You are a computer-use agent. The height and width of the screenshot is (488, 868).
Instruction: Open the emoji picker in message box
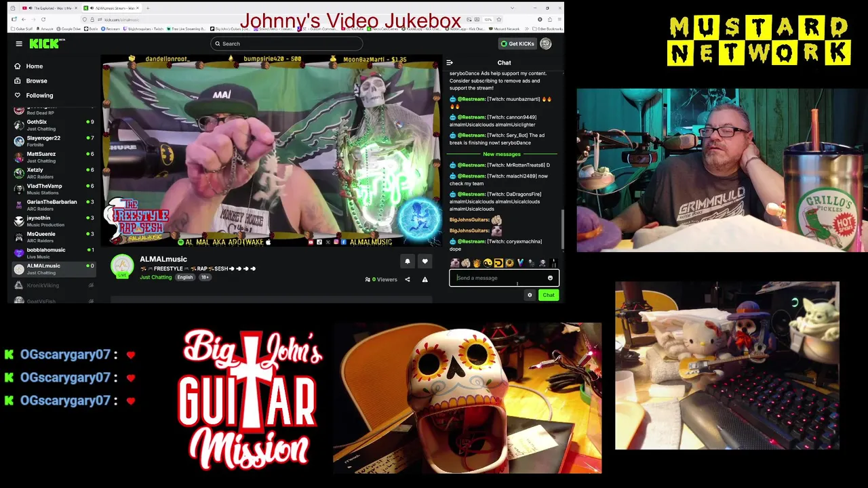[550, 278]
